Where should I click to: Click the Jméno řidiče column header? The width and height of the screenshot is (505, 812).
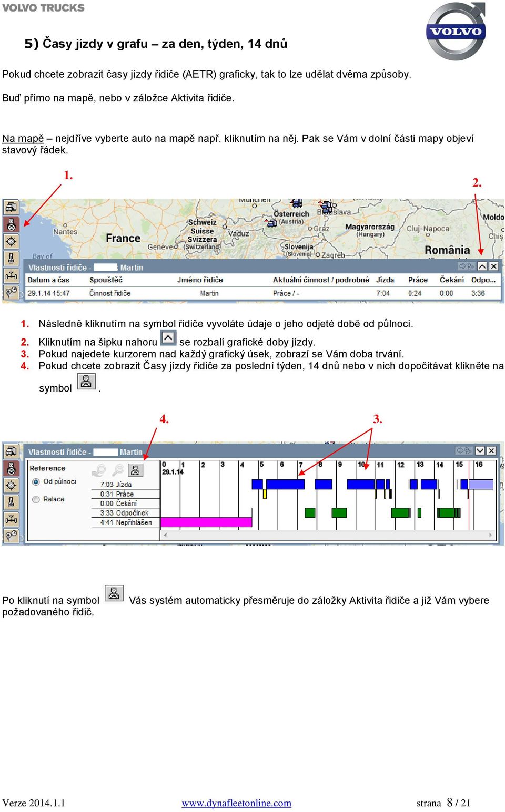pyautogui.click(x=200, y=280)
